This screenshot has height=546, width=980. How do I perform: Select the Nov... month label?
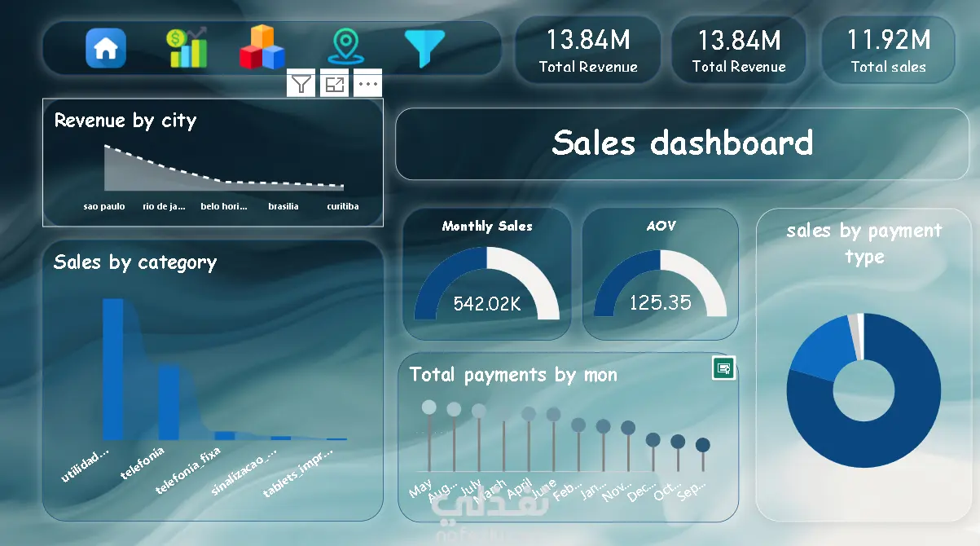(x=618, y=491)
